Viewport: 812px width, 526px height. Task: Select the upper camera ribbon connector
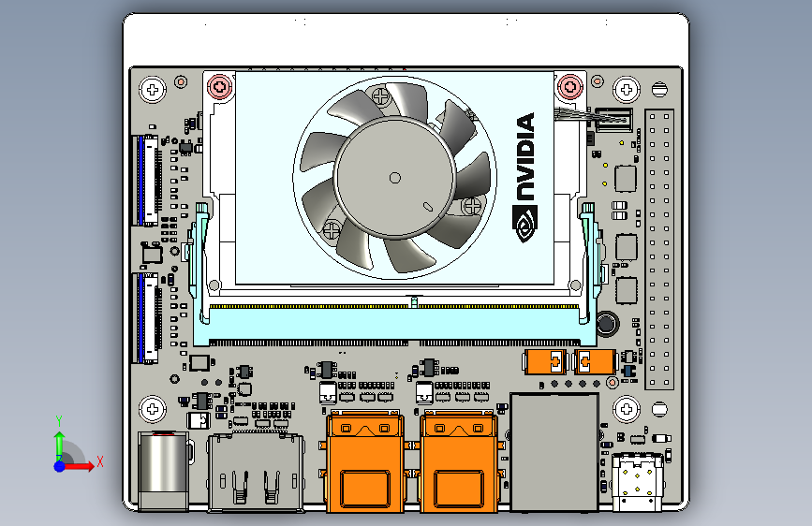pyautogui.click(x=146, y=181)
